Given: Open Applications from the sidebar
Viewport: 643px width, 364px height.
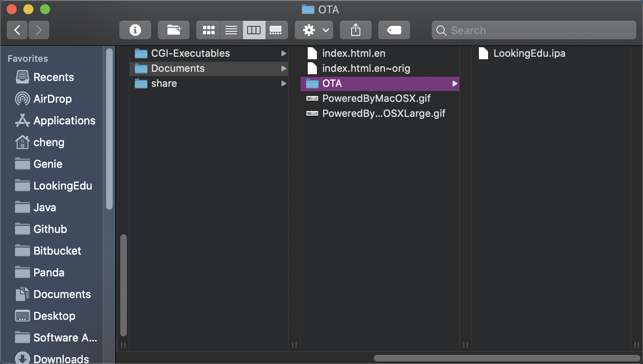Looking at the screenshot, I should (x=64, y=121).
